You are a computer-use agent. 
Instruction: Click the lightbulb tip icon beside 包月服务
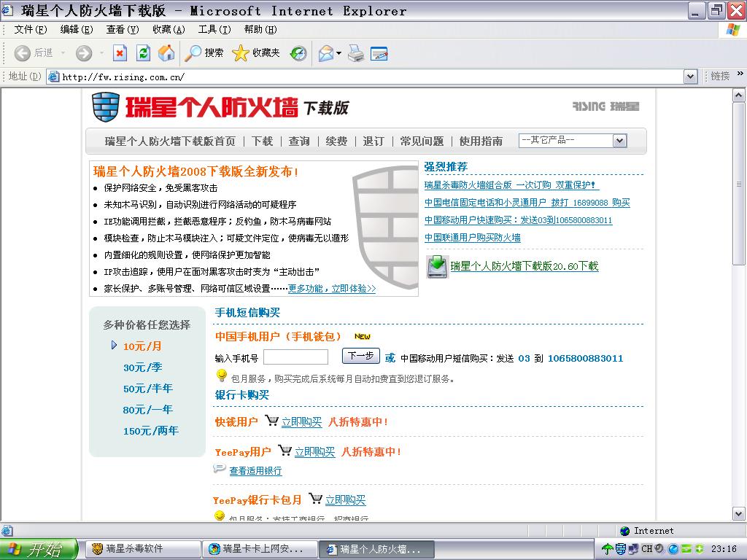221,376
